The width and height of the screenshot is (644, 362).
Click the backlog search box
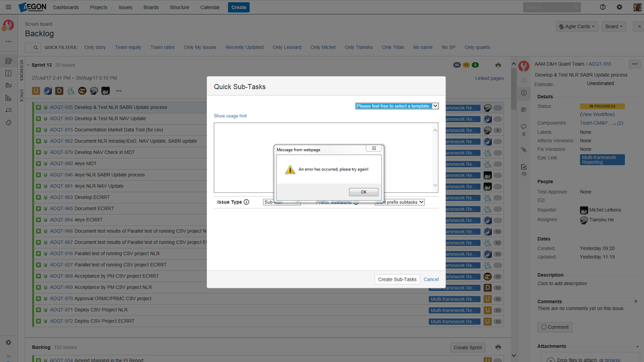[33, 47]
